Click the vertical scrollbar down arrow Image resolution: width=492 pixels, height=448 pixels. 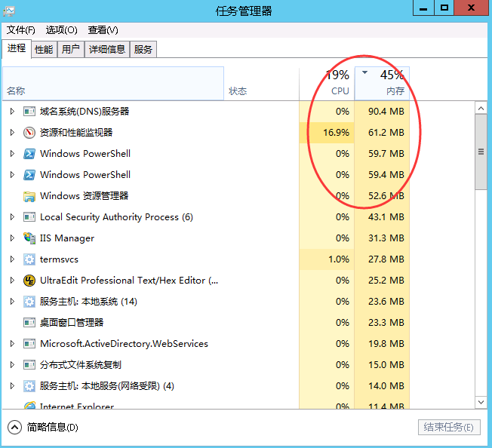(481, 402)
